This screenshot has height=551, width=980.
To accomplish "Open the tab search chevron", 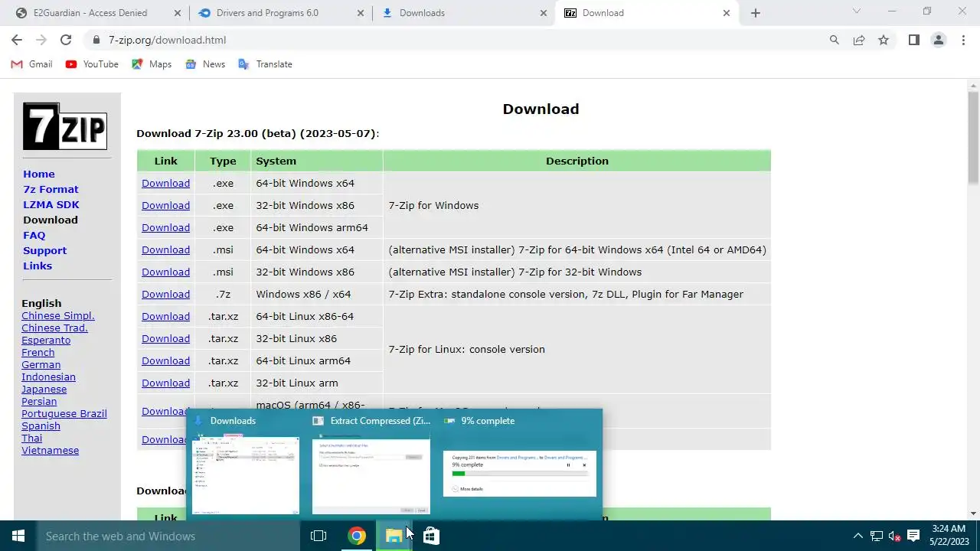I will tap(856, 11).
